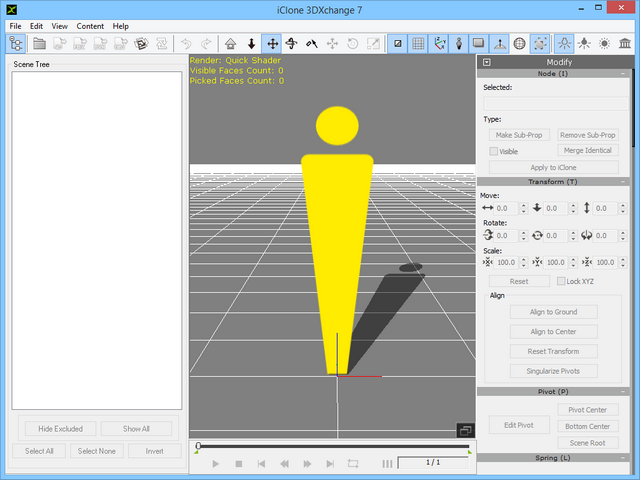The image size is (640, 480).
Task: Open the Modify panel dropdown arrow
Action: click(x=487, y=62)
